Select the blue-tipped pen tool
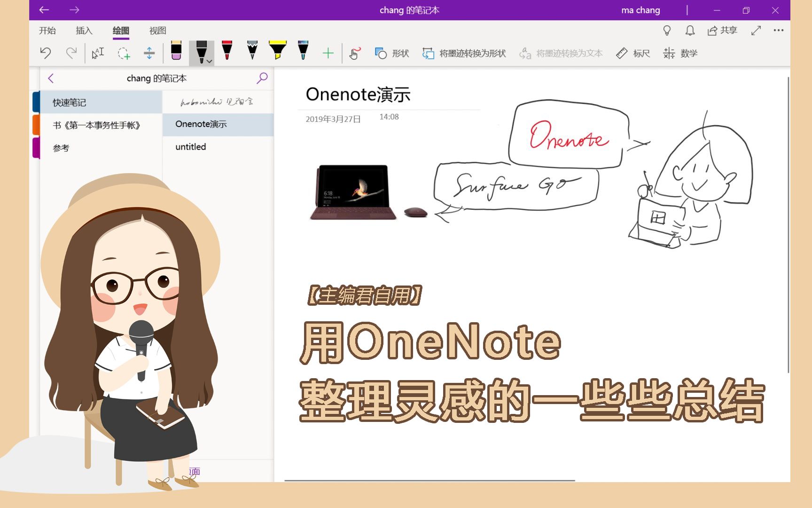Screen dimensions: 812x508 pos(303,50)
